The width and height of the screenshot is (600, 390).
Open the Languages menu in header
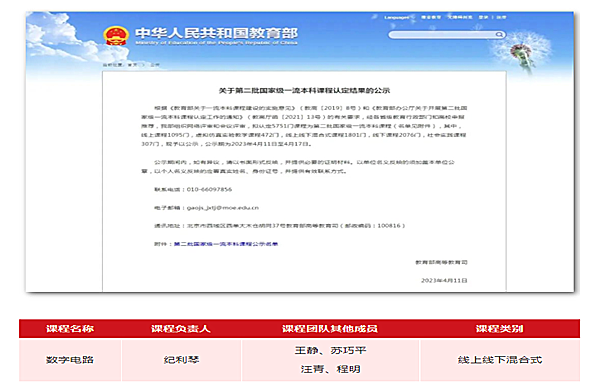point(396,17)
